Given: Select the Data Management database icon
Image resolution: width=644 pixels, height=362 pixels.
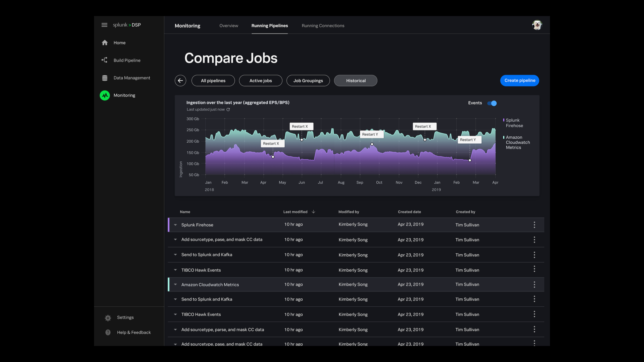Looking at the screenshot, I should pyautogui.click(x=105, y=78).
